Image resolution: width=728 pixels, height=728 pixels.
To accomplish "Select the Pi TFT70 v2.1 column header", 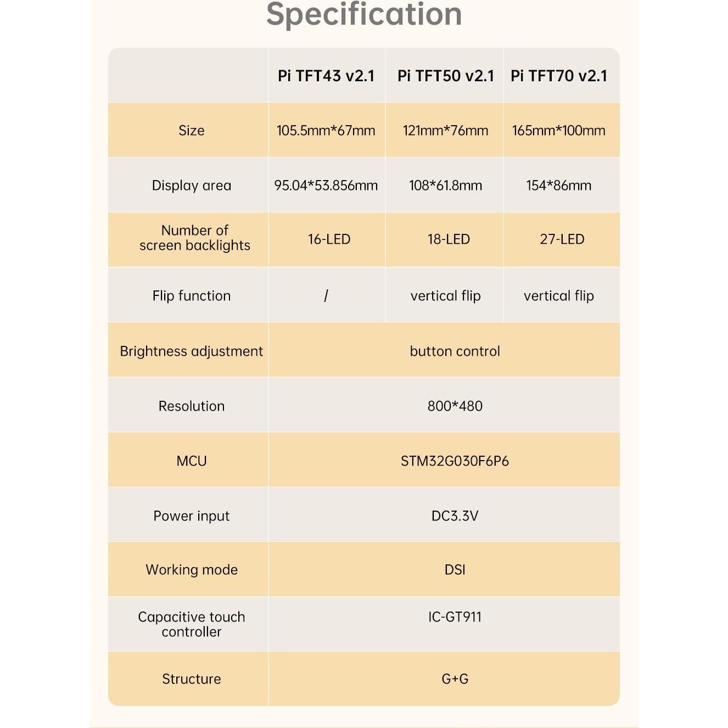I will 559,76.
